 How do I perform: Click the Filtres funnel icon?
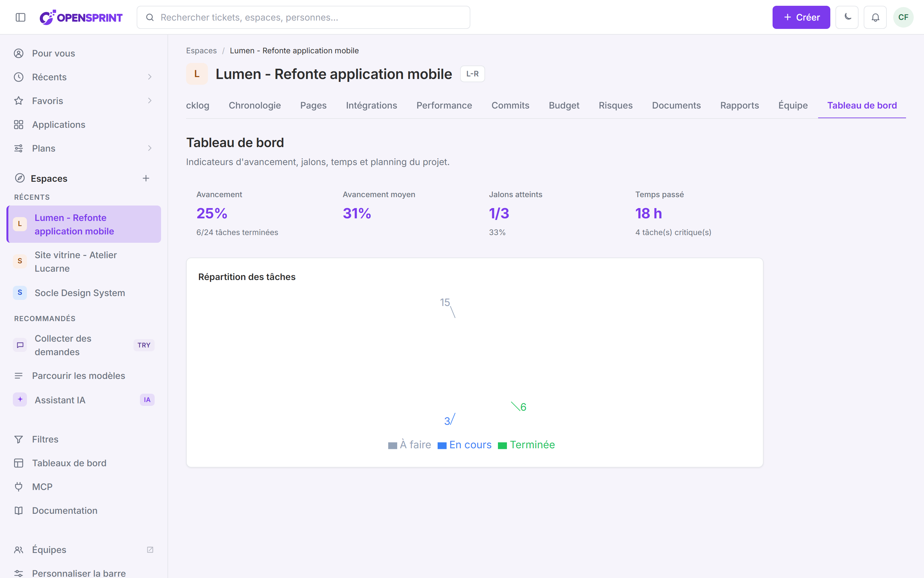tap(19, 439)
